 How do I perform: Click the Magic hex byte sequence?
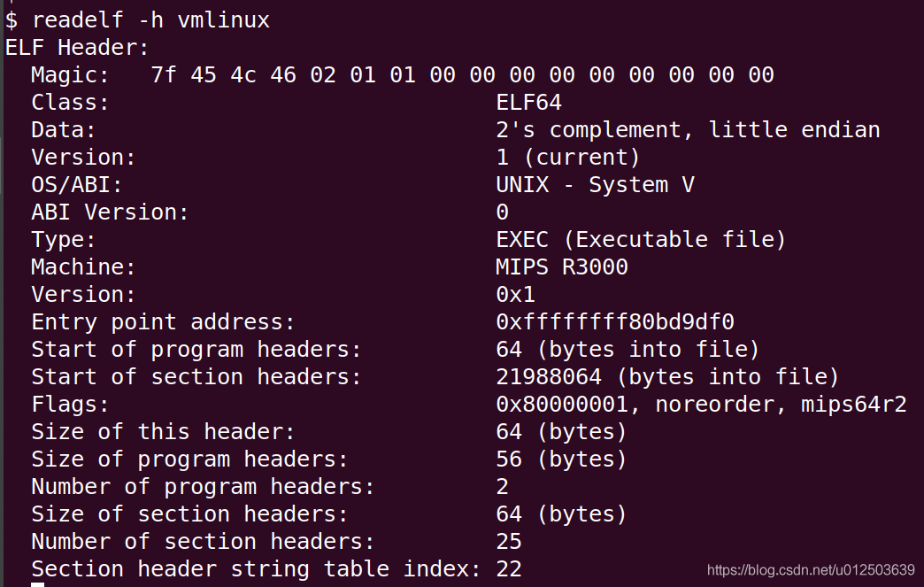(x=462, y=75)
